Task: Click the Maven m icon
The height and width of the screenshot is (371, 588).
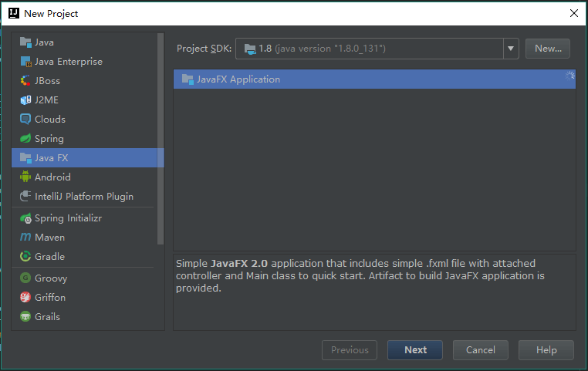Action: click(25, 238)
